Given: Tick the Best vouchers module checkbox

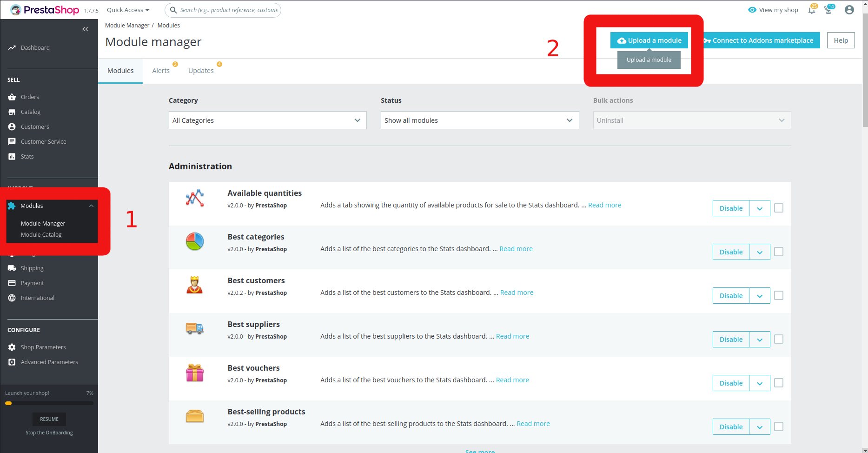Looking at the screenshot, I should pyautogui.click(x=779, y=383).
